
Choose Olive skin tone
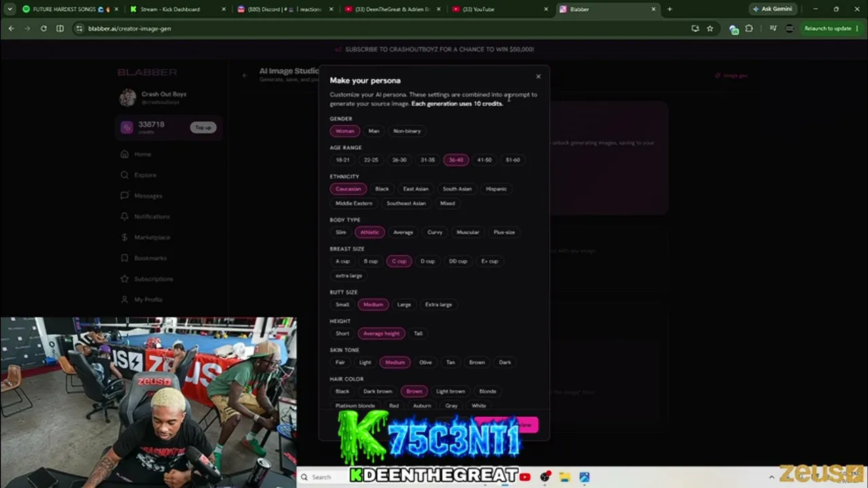425,363
